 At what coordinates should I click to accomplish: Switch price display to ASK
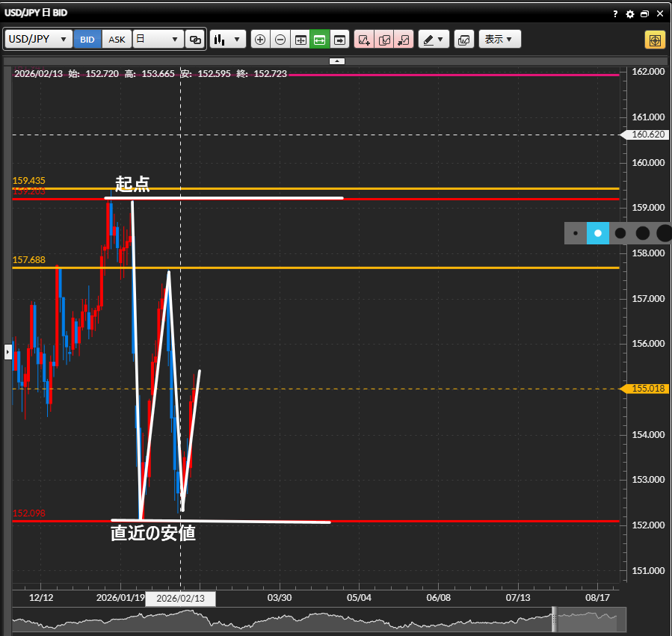(x=117, y=40)
